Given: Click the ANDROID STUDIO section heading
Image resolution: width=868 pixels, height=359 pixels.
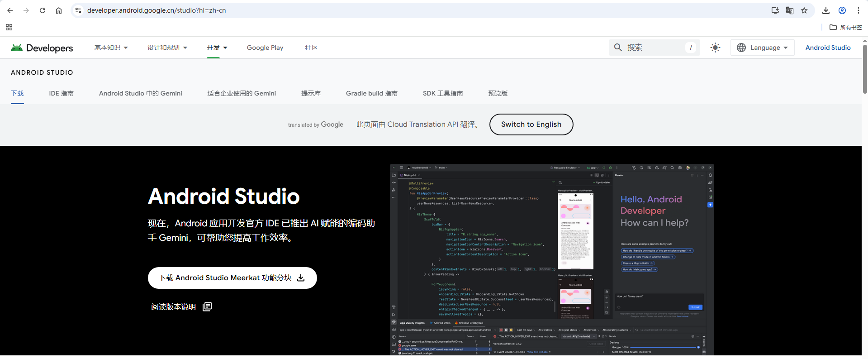Looking at the screenshot, I should [x=42, y=72].
